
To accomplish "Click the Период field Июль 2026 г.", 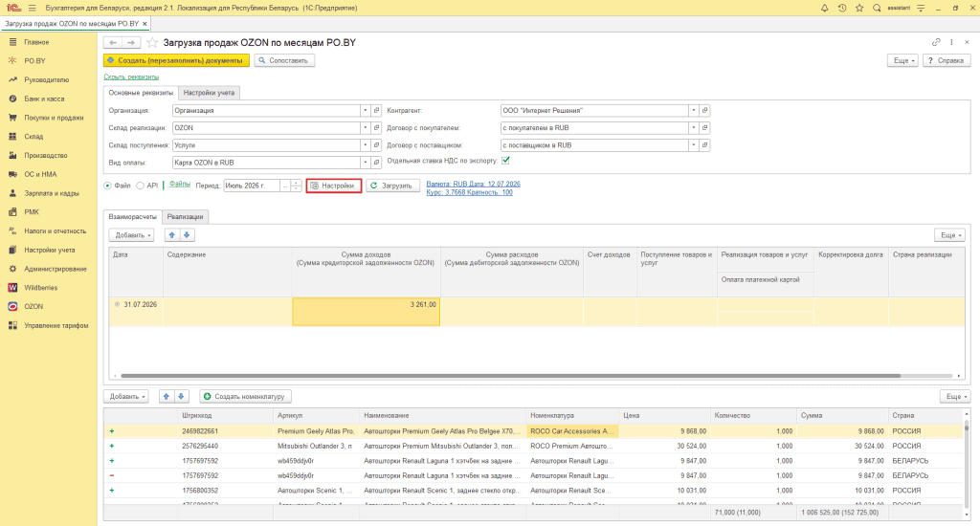I will point(252,186).
